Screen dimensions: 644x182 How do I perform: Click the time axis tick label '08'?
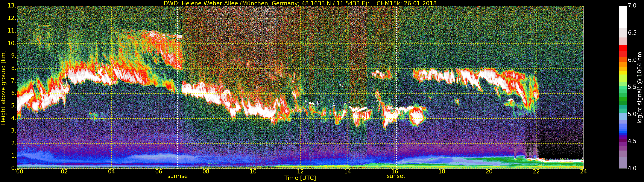pos(206,171)
